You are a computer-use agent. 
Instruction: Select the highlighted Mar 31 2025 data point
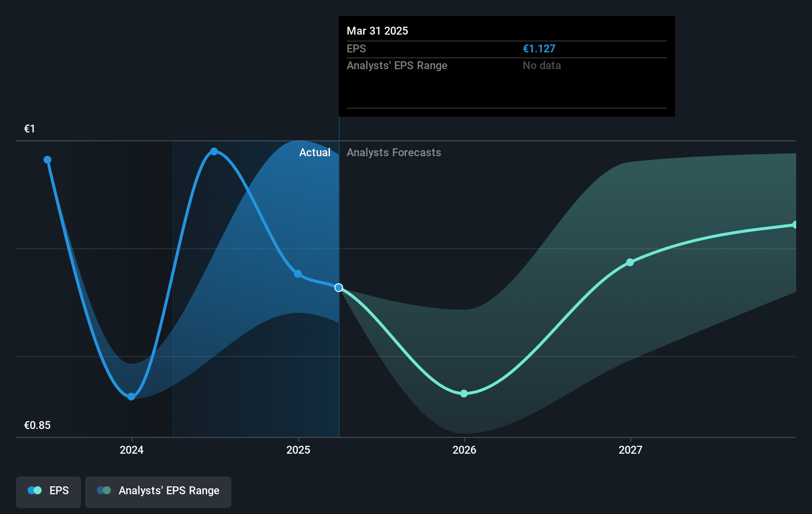click(339, 288)
